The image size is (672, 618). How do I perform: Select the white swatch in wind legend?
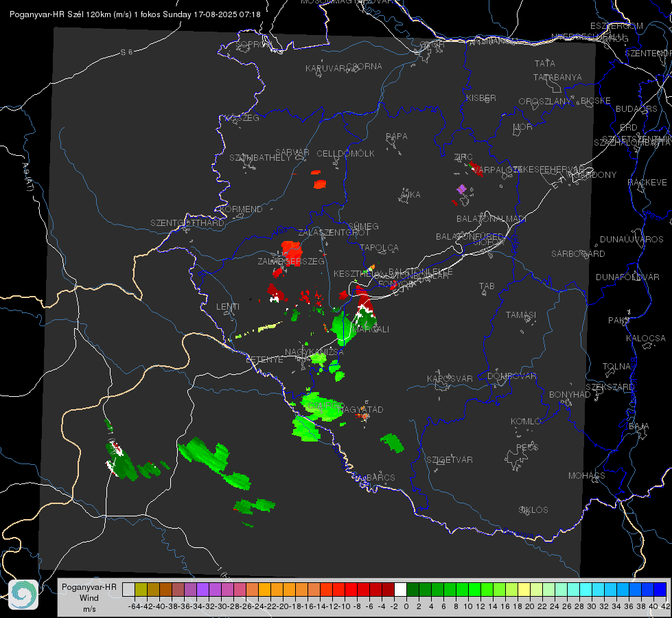coord(400,590)
